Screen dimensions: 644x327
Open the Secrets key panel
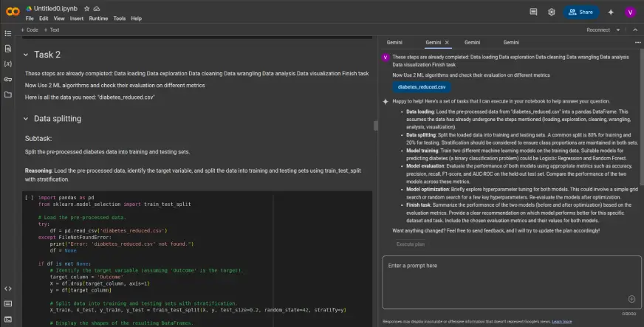8,80
